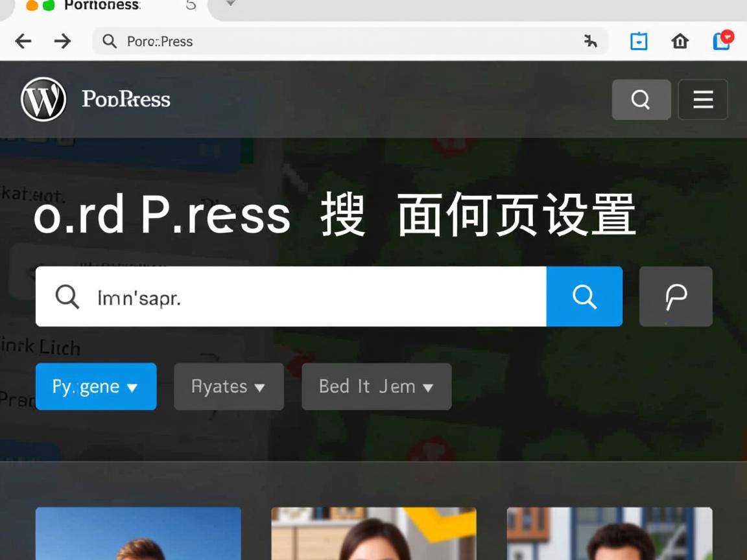747x560 pixels.
Task: Open search via the magnifier icon in header
Action: tap(641, 99)
